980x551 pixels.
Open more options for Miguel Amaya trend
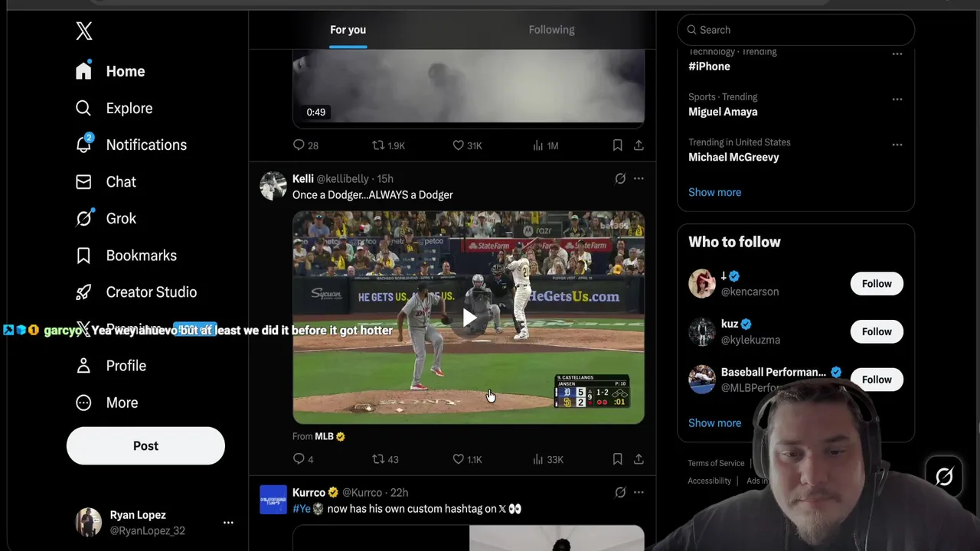(897, 99)
